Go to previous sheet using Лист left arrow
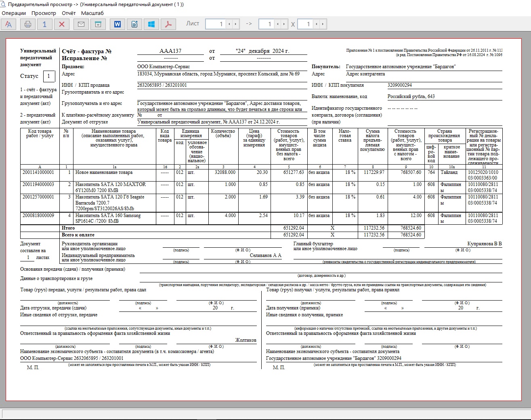 (x=229, y=24)
